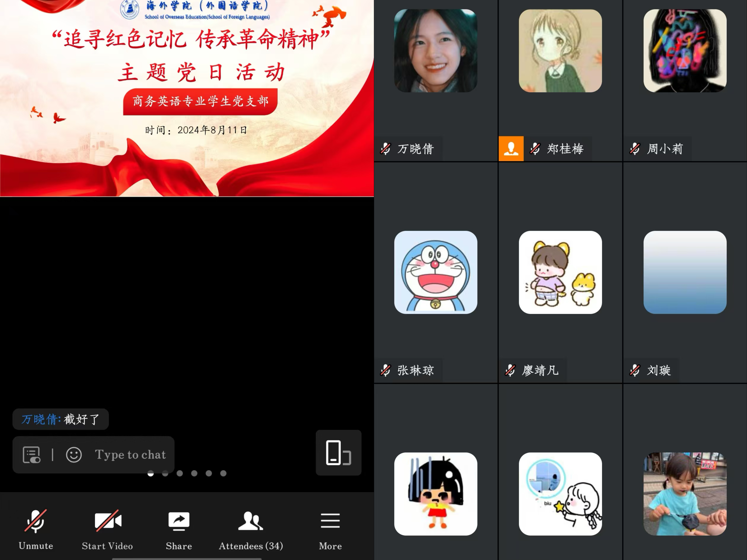Select 刘璇's blue gradient avatar
The image size is (747, 560).
tap(685, 272)
